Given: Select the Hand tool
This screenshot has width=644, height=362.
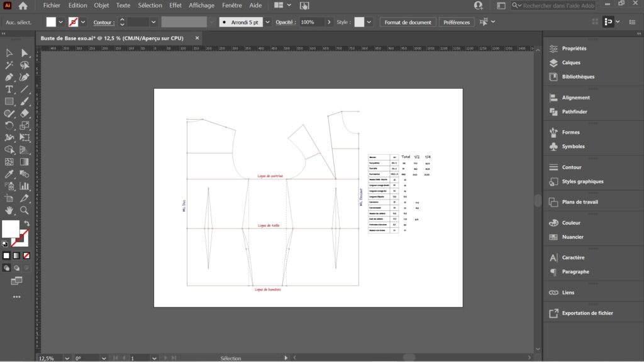Looking at the screenshot, I should (x=9, y=210).
